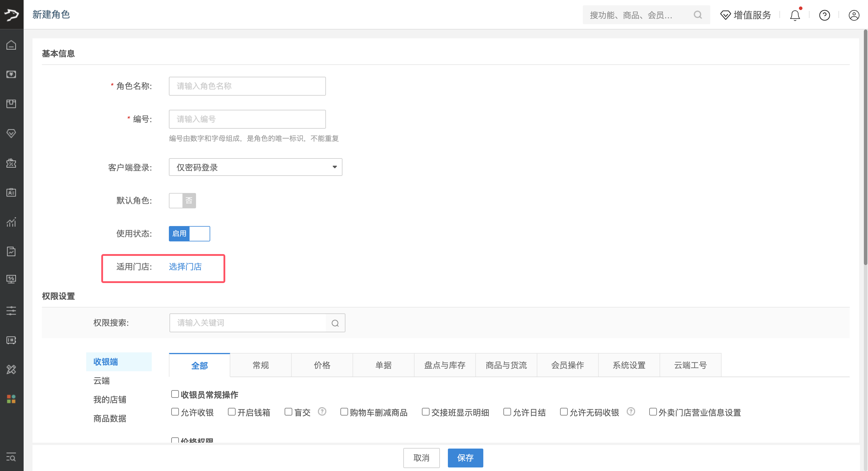
Task: Open the sales chart sidebar icon
Action: pos(11,222)
